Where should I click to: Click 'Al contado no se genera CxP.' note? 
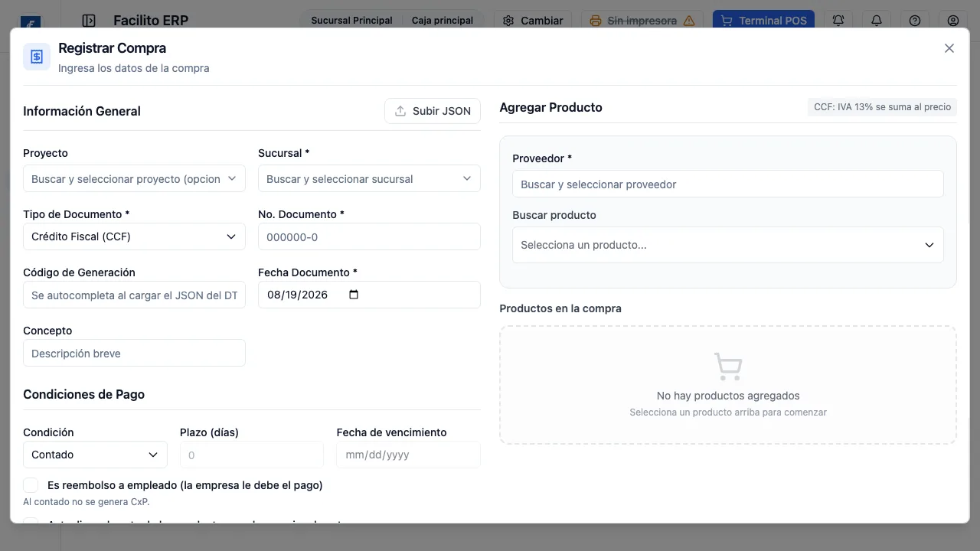(87, 502)
